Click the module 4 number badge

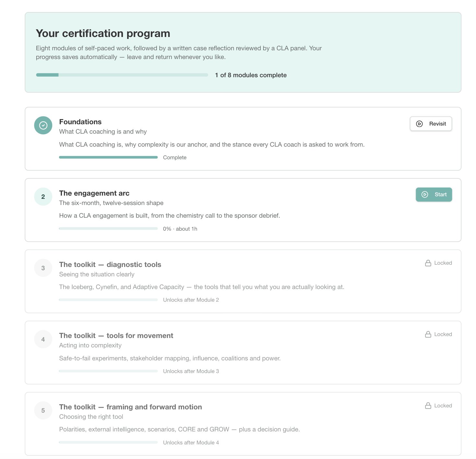(43, 339)
